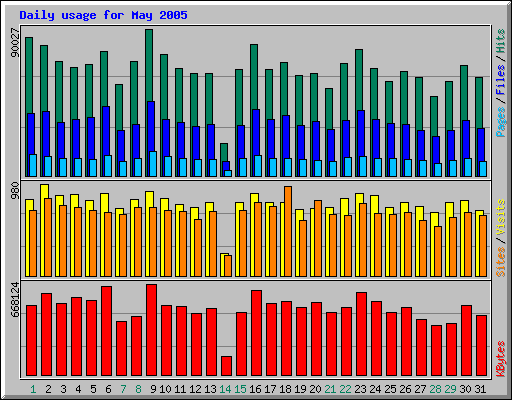This screenshot has height=400, width=512.
Task: Click the short red KBytes bar for day 14
Action: click(x=226, y=366)
